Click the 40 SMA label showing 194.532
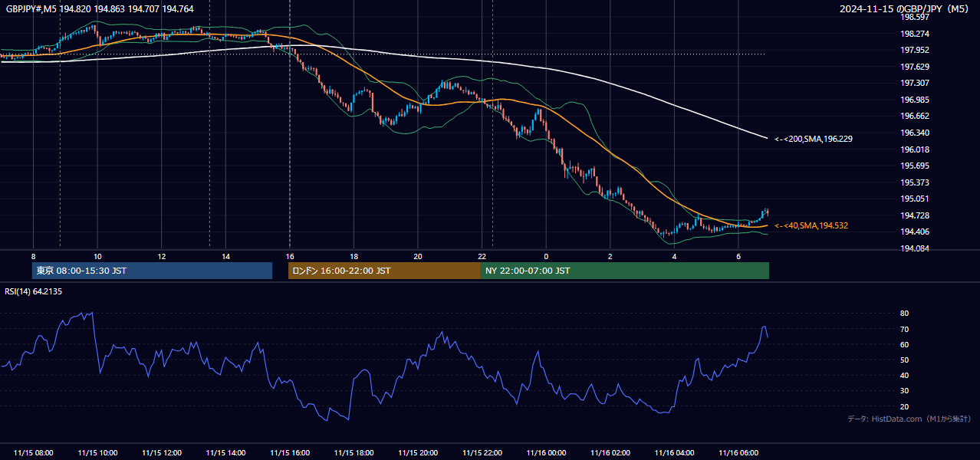980x460 pixels. (811, 226)
